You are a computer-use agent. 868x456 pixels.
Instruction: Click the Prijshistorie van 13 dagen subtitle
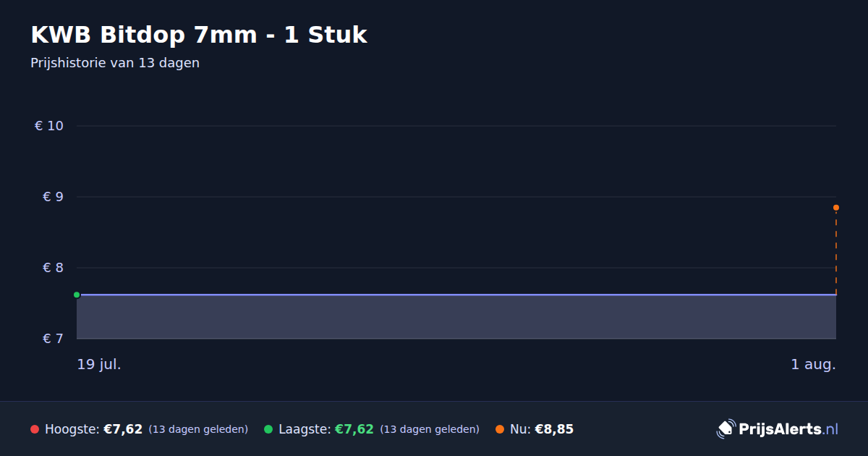tap(115, 63)
